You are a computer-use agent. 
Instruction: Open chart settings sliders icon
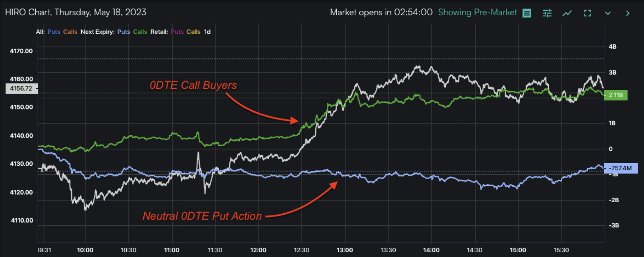pyautogui.click(x=547, y=13)
